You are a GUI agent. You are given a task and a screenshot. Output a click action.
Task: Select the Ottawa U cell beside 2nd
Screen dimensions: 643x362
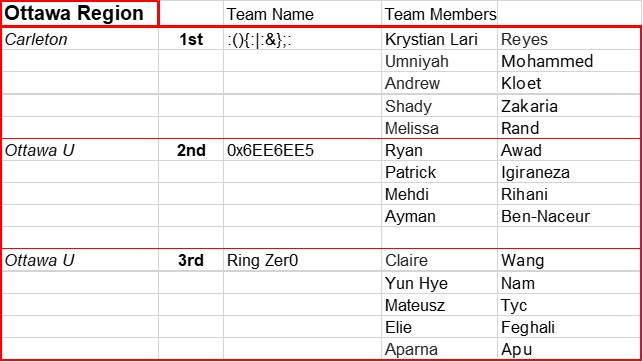(x=80, y=150)
